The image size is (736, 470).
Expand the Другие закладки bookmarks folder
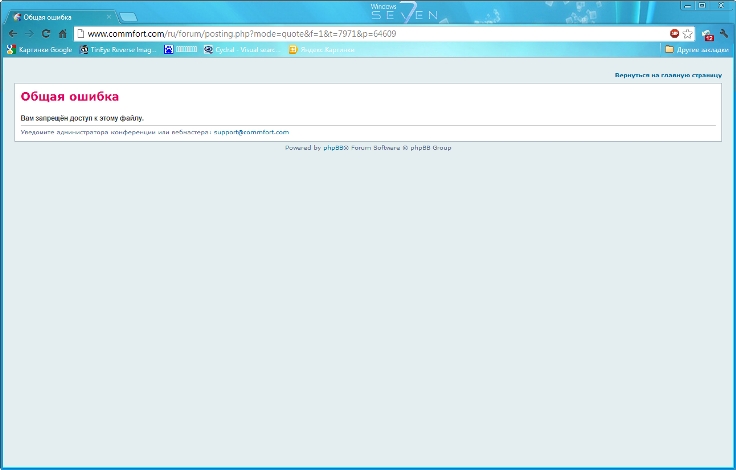click(697, 49)
